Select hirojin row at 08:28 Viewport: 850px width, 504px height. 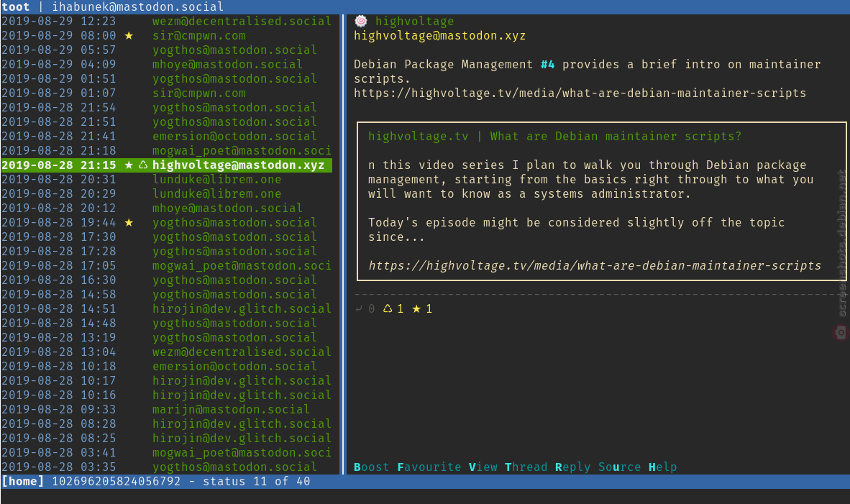166,423
